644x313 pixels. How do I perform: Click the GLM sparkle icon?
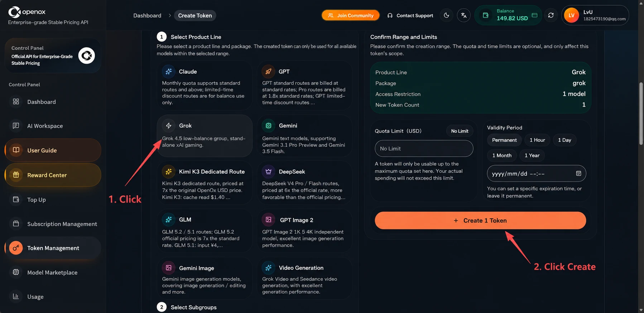(169, 219)
